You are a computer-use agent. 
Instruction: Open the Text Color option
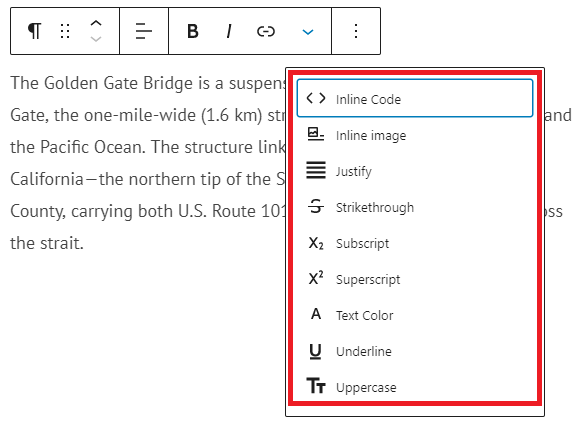tap(415, 315)
